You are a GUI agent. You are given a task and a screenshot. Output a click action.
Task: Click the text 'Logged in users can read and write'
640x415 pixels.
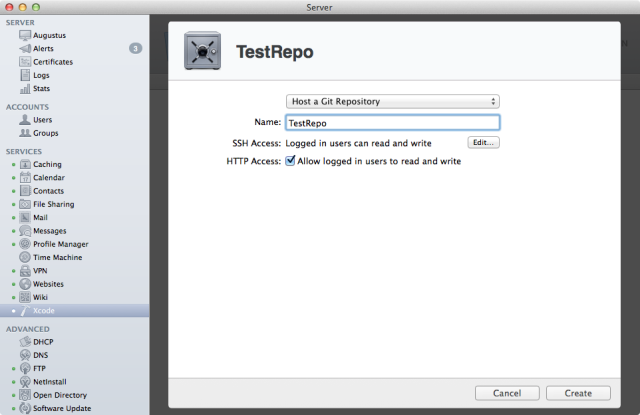click(x=358, y=143)
